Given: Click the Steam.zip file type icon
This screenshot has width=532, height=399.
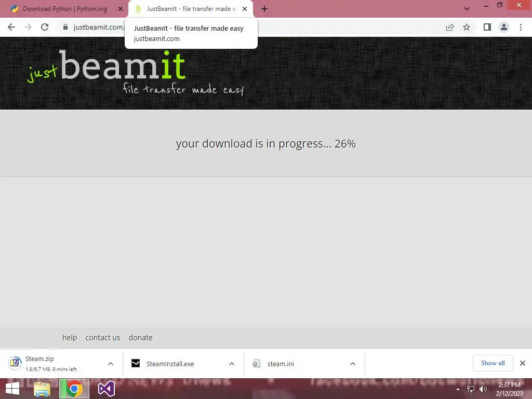Looking at the screenshot, I should [15, 363].
